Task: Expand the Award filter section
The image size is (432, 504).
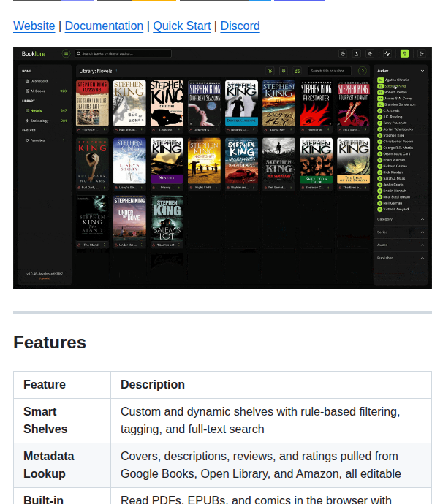Action: [401, 245]
